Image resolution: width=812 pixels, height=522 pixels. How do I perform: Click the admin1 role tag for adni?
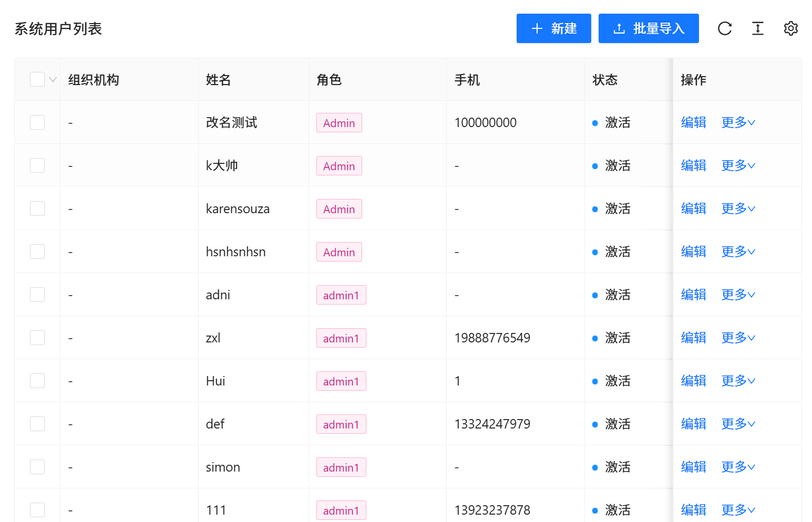(x=341, y=295)
